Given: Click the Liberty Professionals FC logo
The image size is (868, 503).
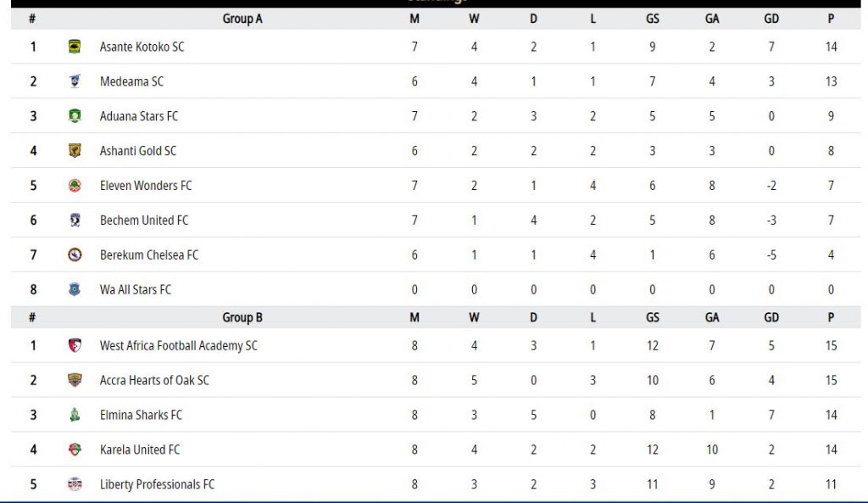Looking at the screenshot, I should 75,484.
